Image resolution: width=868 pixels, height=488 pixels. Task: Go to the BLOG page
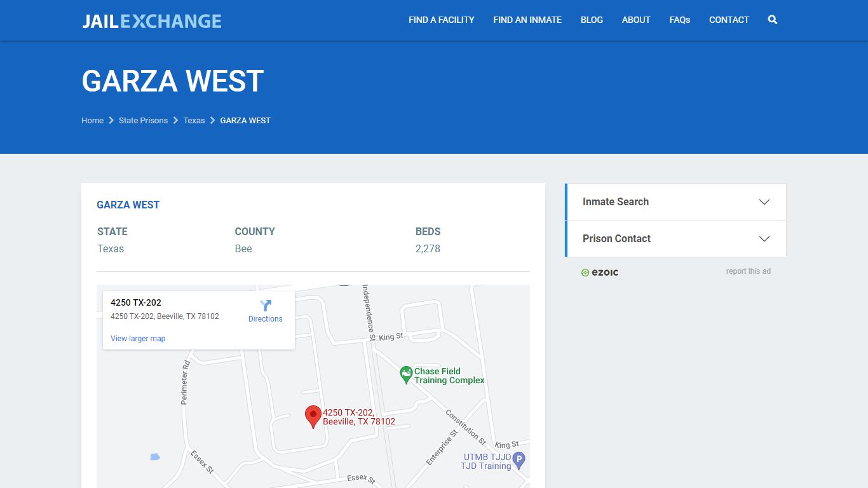click(592, 20)
